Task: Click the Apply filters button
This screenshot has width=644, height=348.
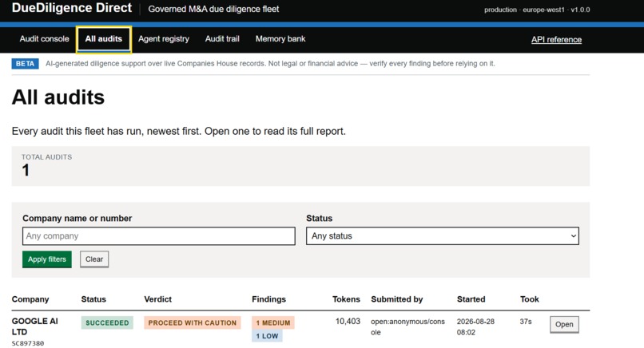Action: point(47,259)
